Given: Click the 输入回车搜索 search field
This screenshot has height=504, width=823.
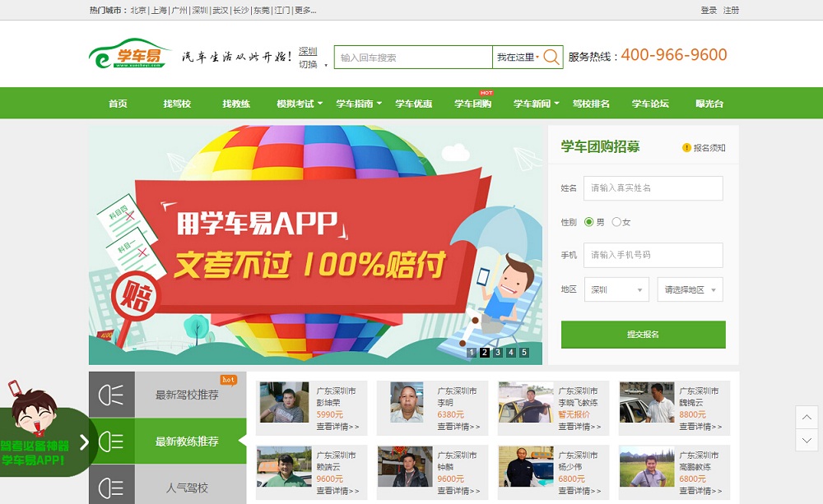Looking at the screenshot, I should click(414, 58).
